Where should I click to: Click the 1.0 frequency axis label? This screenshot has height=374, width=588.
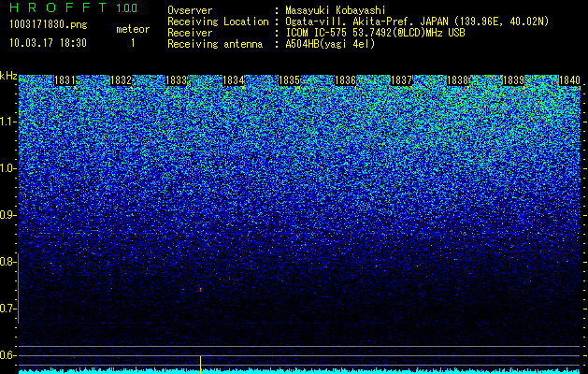pos(7,169)
